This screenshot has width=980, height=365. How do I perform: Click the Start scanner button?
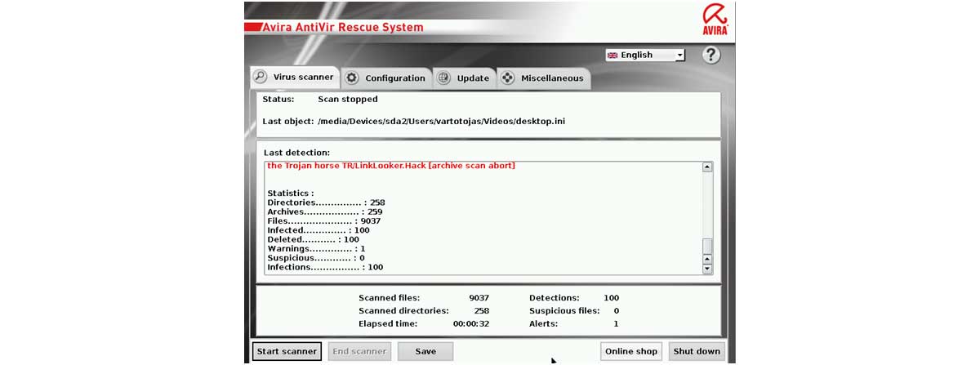click(x=287, y=351)
